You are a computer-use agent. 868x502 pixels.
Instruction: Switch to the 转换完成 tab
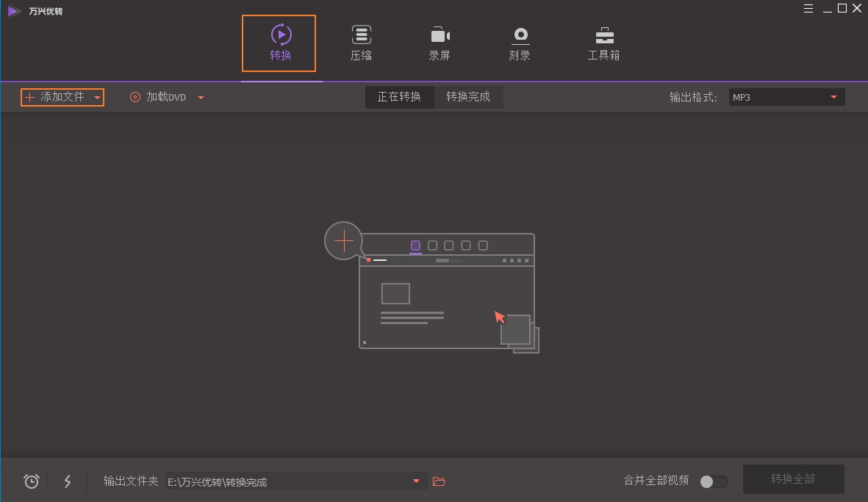coord(469,96)
